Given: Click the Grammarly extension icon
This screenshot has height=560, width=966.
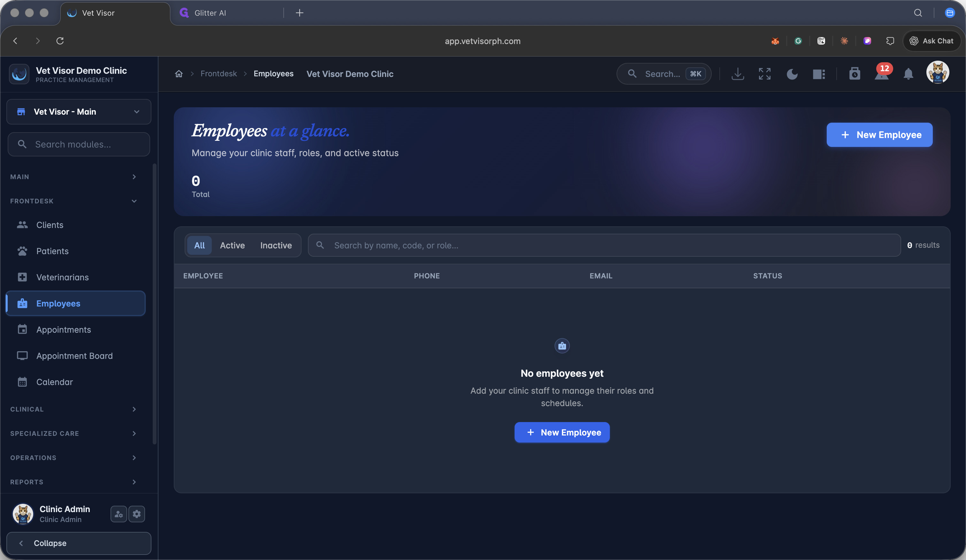Looking at the screenshot, I should pos(798,41).
